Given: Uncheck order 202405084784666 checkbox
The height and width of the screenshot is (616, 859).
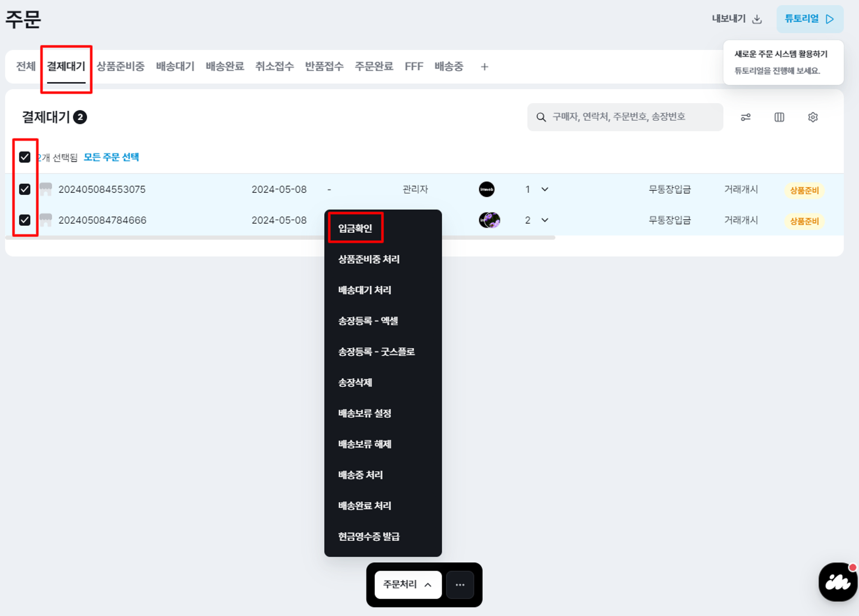Looking at the screenshot, I should [x=25, y=220].
